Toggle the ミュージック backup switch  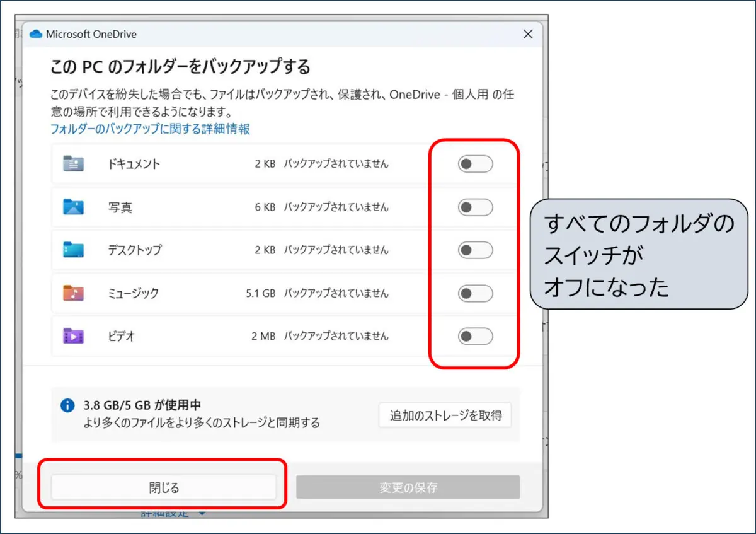pyautogui.click(x=474, y=293)
